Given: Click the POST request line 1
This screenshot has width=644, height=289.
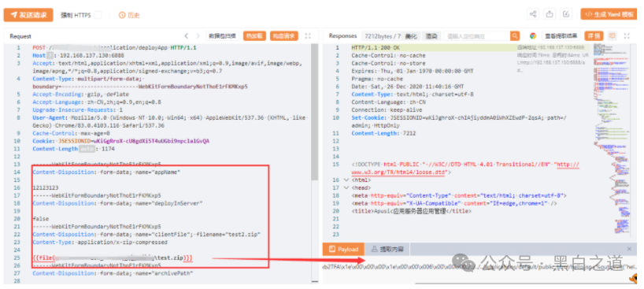Looking at the screenshot, I should point(115,48).
